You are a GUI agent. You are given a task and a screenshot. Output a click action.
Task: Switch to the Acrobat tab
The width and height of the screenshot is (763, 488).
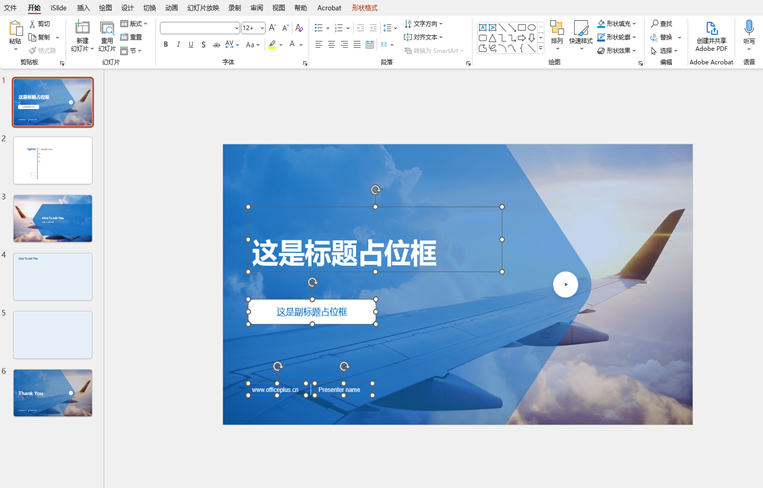point(329,8)
